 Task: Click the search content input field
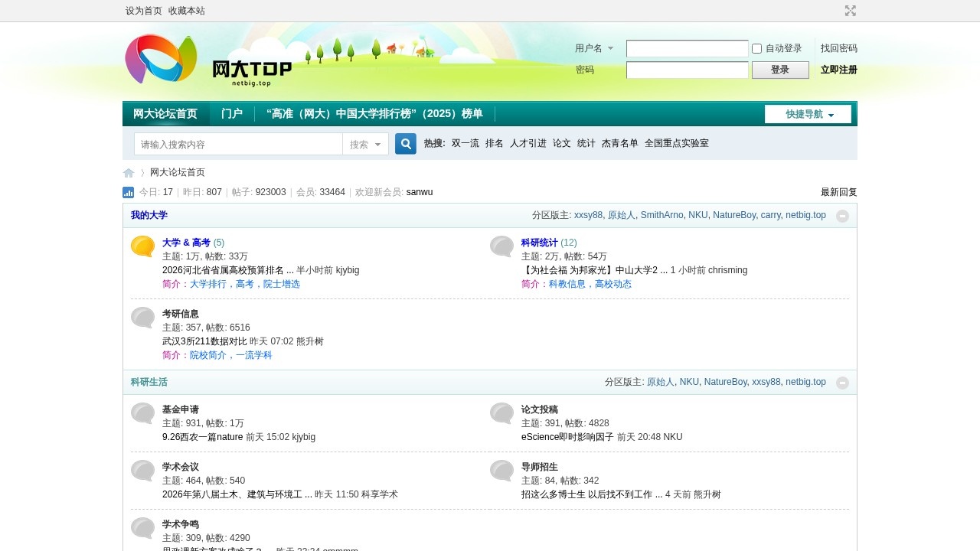point(239,145)
